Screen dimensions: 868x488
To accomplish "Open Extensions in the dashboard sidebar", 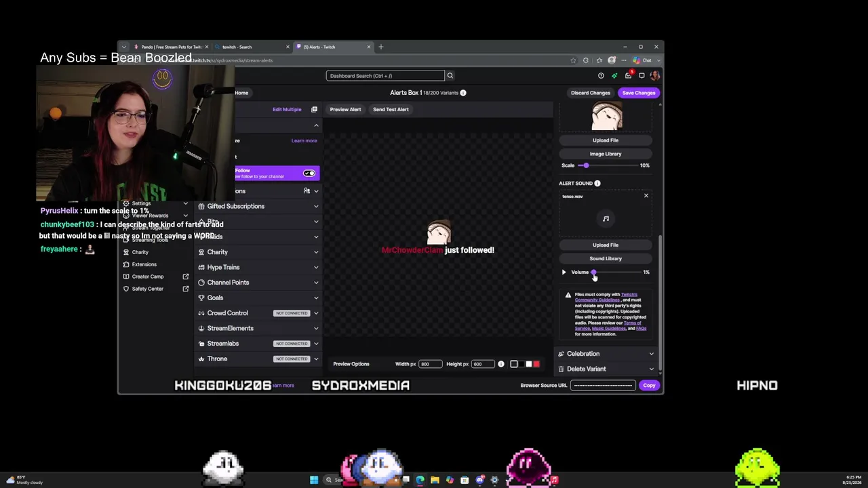I will (144, 264).
